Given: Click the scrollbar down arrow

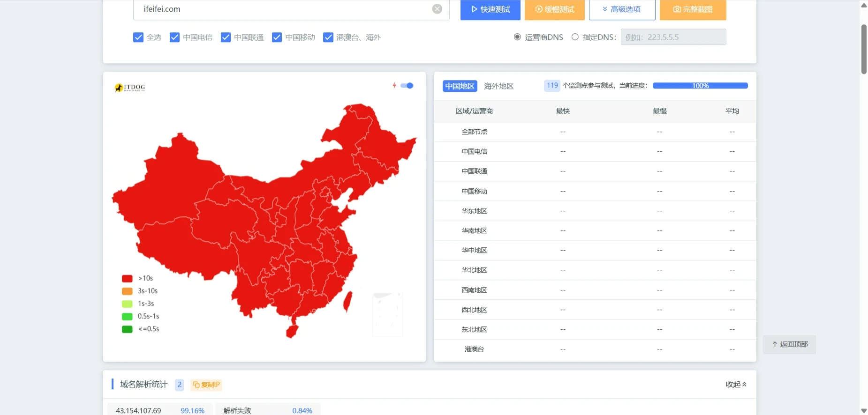Looking at the screenshot, I should (x=864, y=411).
